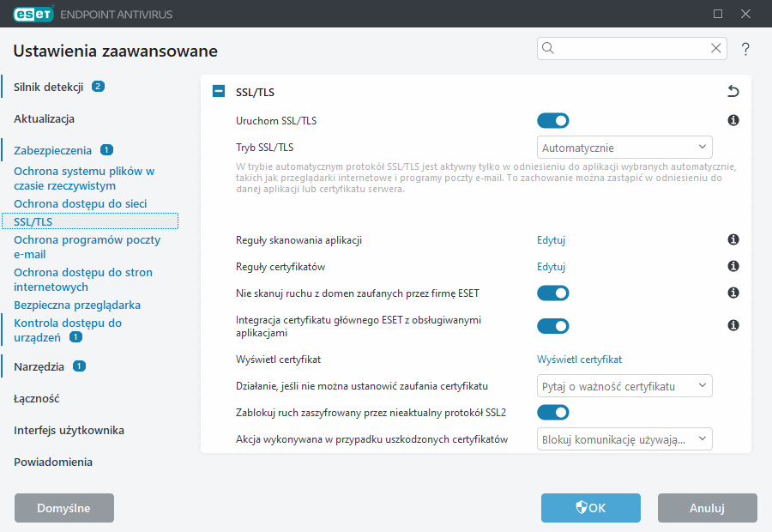Screen dimensions: 772x532
Task: Click inside the search input field
Action: [626, 49]
